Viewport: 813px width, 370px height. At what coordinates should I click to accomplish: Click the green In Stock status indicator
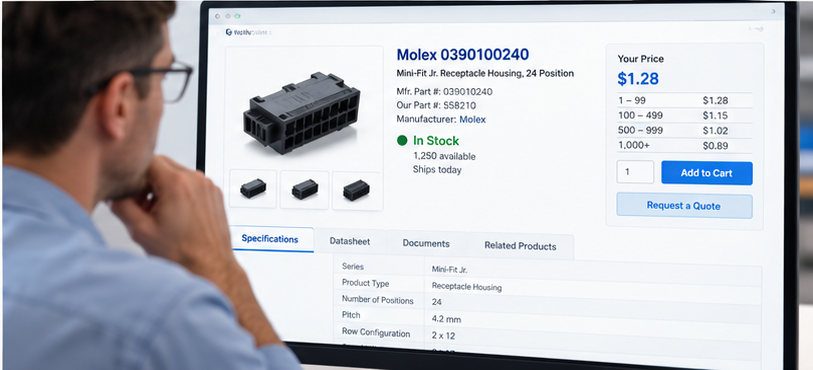428,140
